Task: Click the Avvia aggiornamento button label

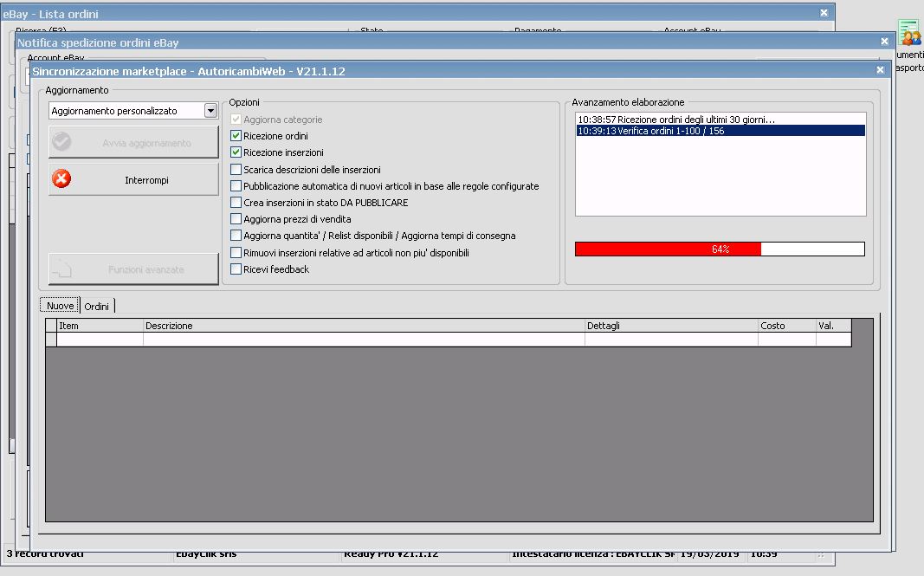Action: [x=146, y=143]
